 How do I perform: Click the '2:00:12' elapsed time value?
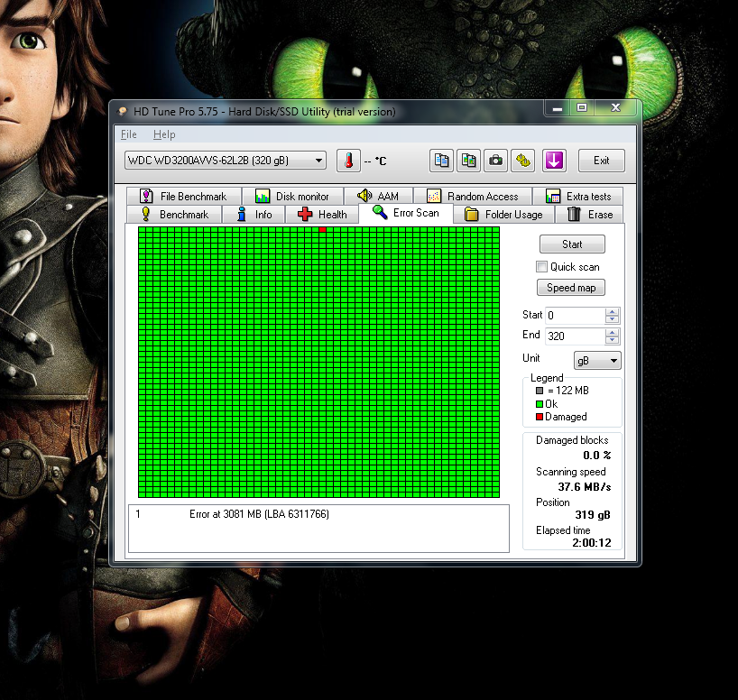pos(592,543)
